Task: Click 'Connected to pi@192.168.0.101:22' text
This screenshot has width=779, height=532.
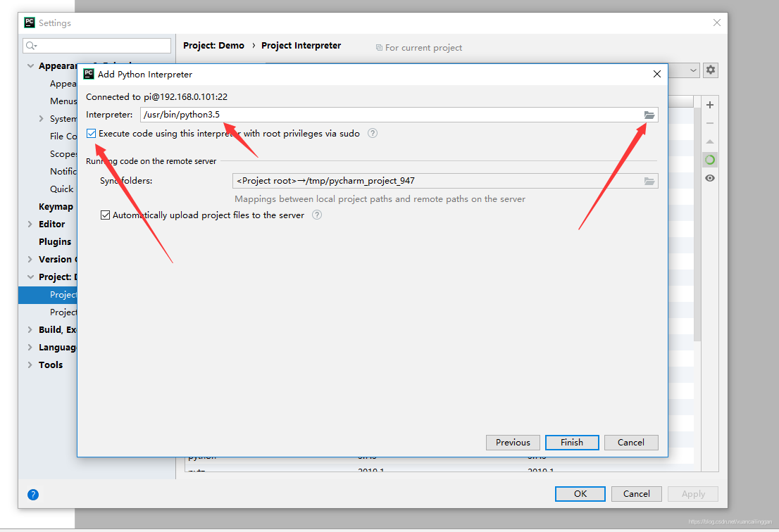Action: (x=156, y=97)
